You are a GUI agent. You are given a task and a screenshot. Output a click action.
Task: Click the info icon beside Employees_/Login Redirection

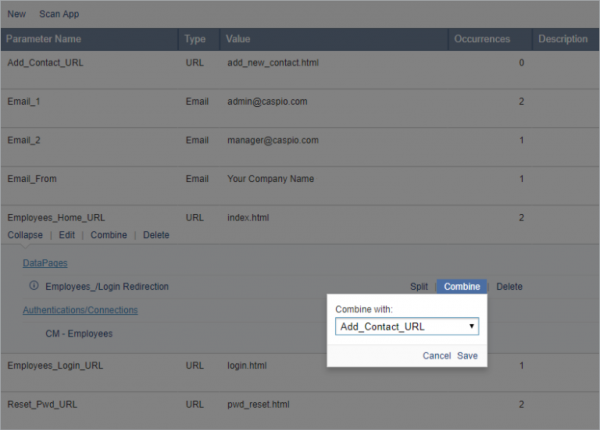33,286
